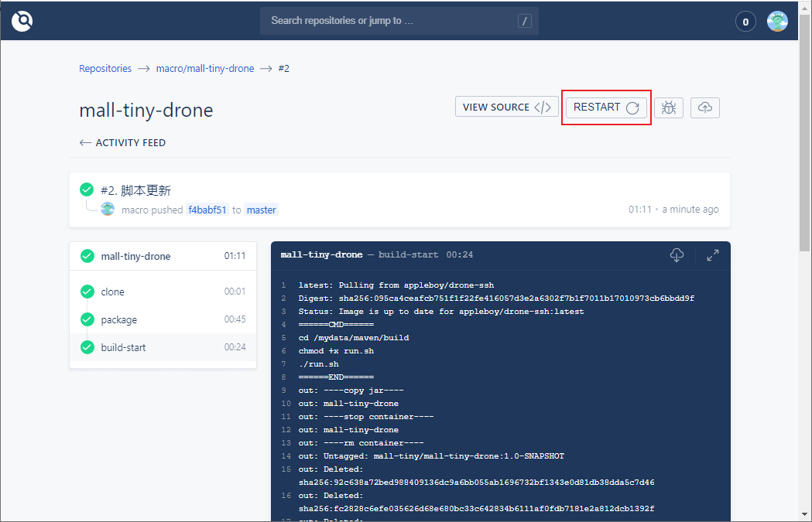This screenshot has width=812, height=522.
Task: Select the clone step
Action: [163, 292]
